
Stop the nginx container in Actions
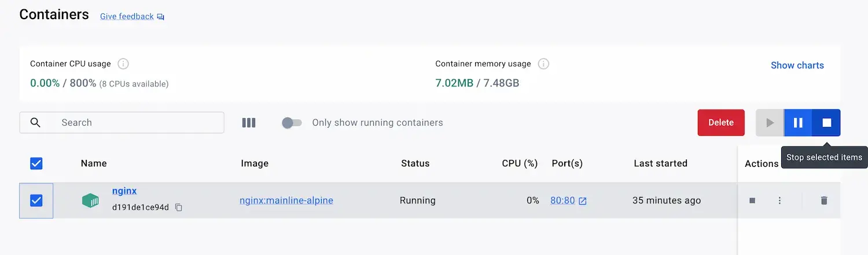tap(752, 201)
